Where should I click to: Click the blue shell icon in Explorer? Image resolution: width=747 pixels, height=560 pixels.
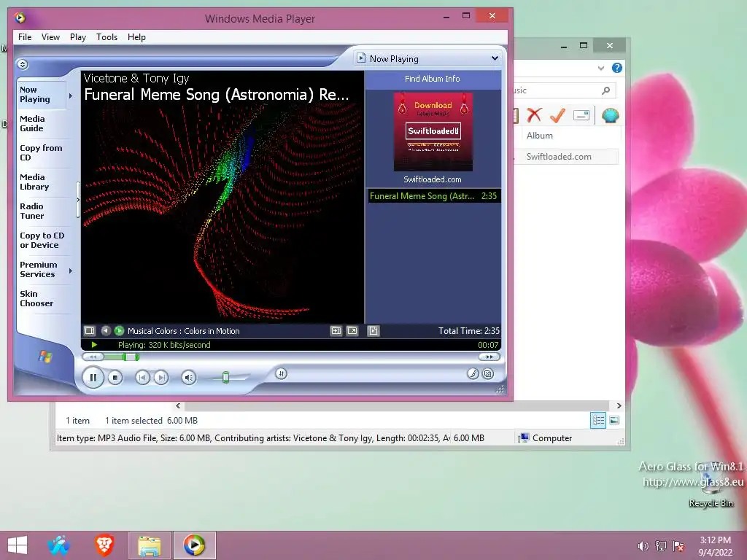click(x=611, y=115)
